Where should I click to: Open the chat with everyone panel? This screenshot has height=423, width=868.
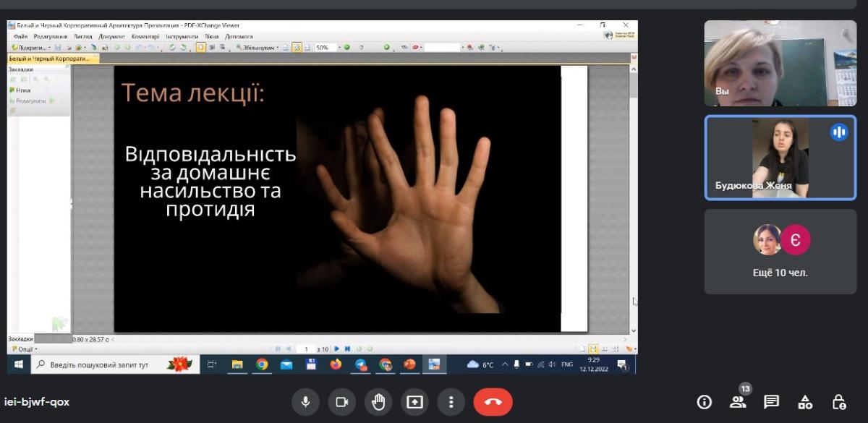[772, 402]
